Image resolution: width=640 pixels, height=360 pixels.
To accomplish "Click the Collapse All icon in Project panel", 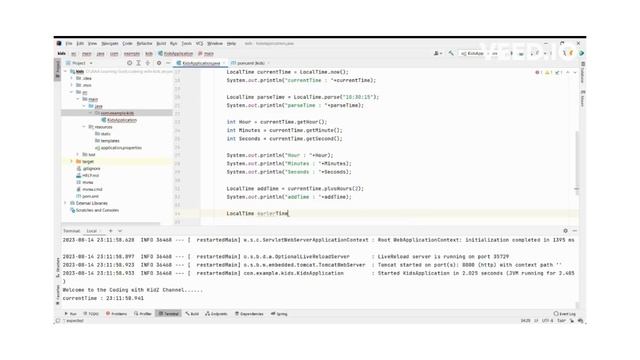I will pyautogui.click(x=147, y=63).
